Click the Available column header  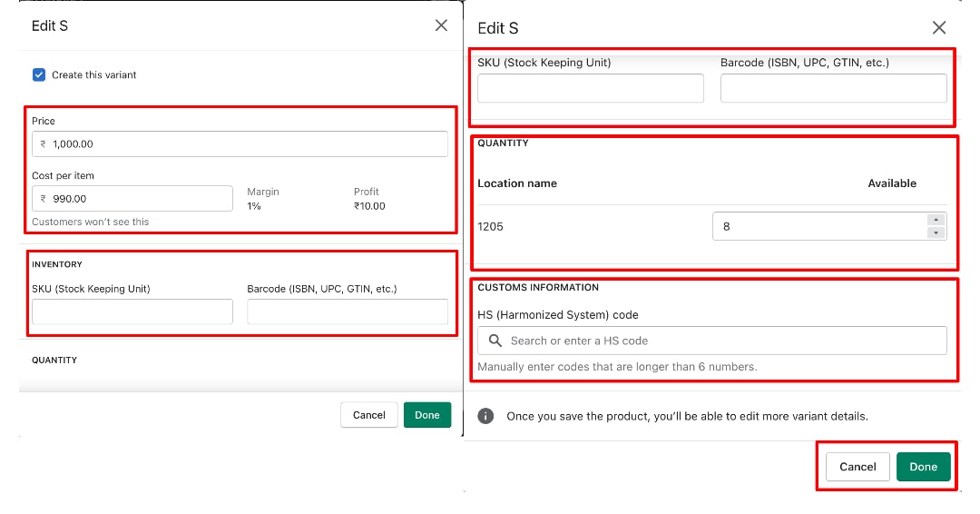click(x=892, y=183)
